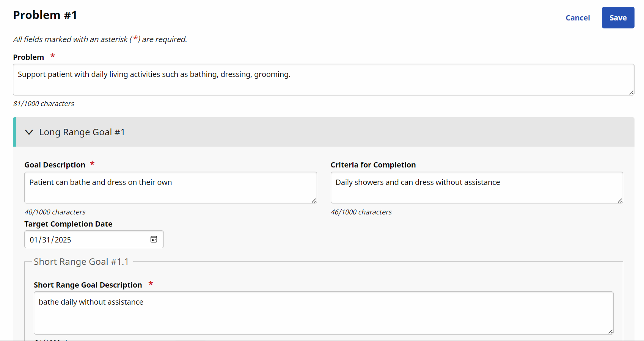644x341 pixels.
Task: Open the calendar date picker icon
Action: coord(154,239)
